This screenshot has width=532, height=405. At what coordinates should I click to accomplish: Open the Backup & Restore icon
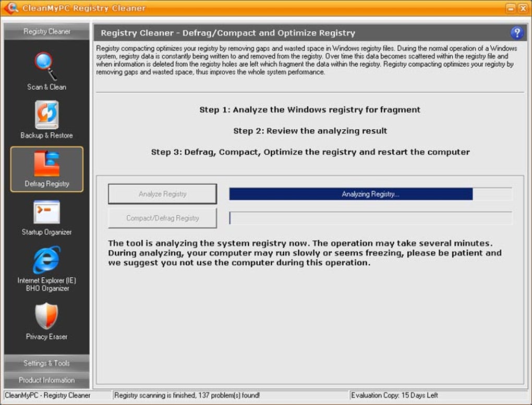point(47,115)
